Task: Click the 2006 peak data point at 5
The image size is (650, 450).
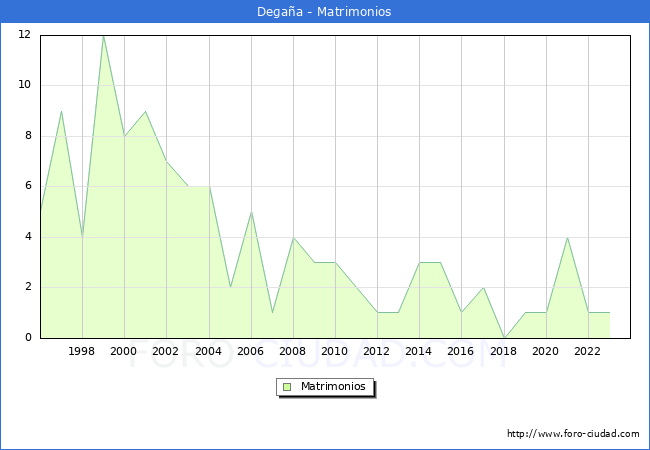Action: click(251, 212)
